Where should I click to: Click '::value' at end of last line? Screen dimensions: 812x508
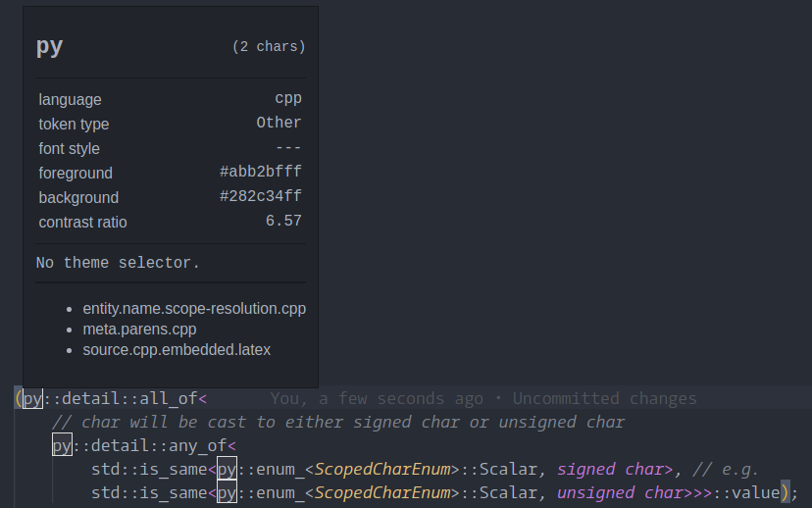pyautogui.click(x=746, y=492)
